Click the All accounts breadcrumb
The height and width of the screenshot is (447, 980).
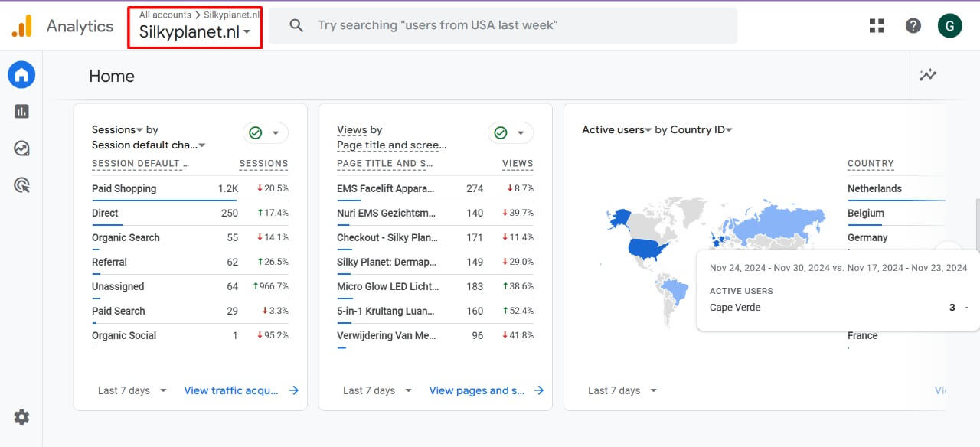[165, 15]
